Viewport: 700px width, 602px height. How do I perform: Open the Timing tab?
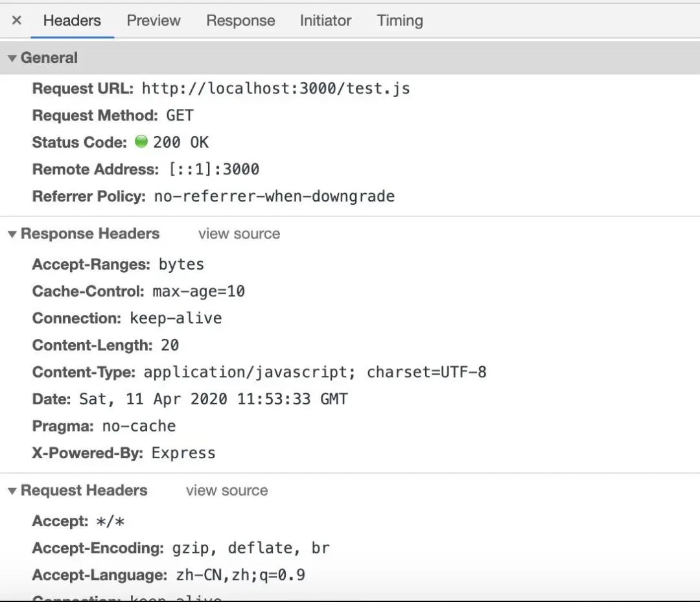click(399, 21)
